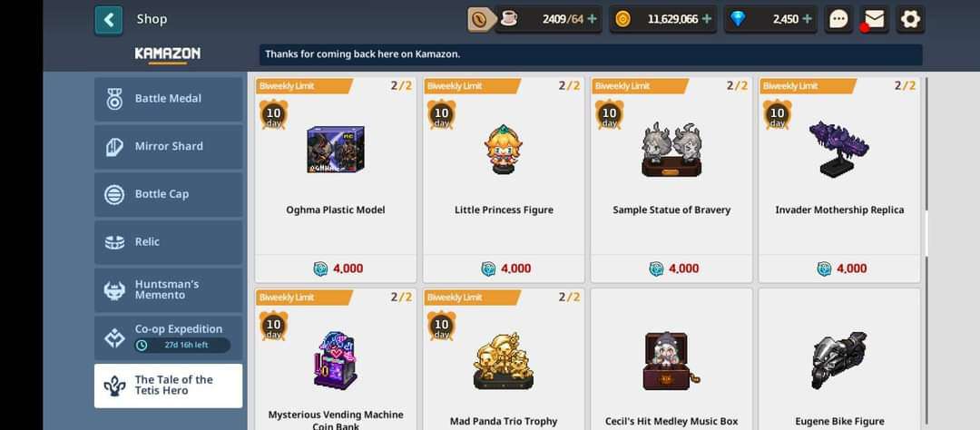This screenshot has width=980, height=430.
Task: Tap the coffee bean tag icon
Action: 480,19
